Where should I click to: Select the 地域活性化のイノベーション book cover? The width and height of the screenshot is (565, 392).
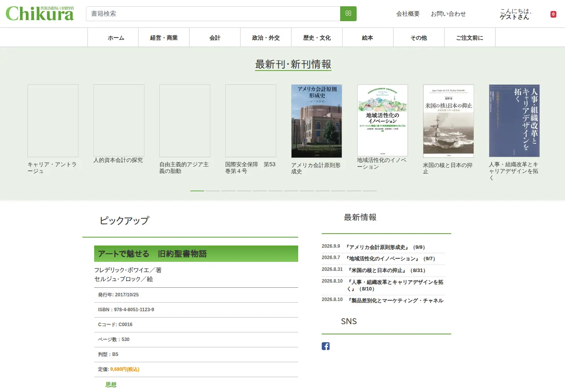pyautogui.click(x=383, y=120)
